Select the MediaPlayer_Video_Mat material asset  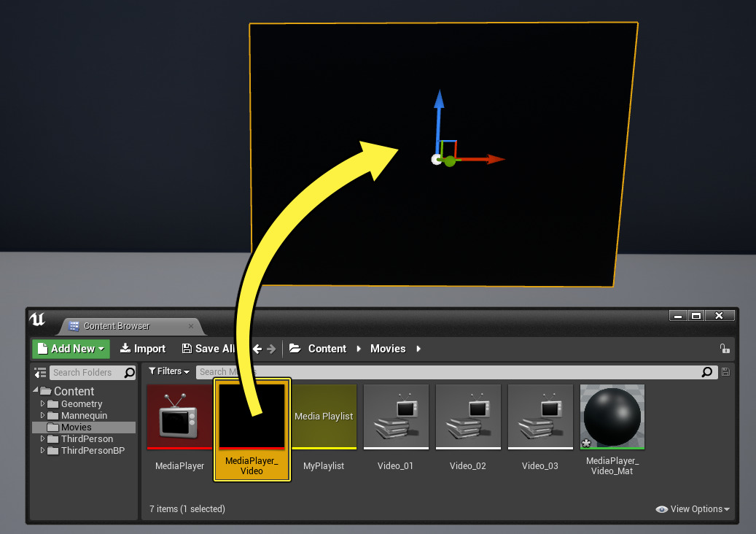coord(612,417)
